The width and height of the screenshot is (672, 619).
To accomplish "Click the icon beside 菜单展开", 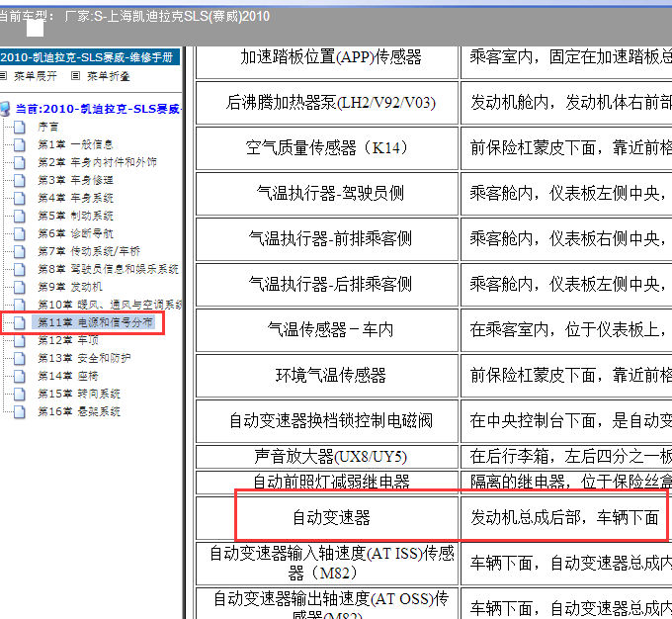I will click(x=3, y=76).
